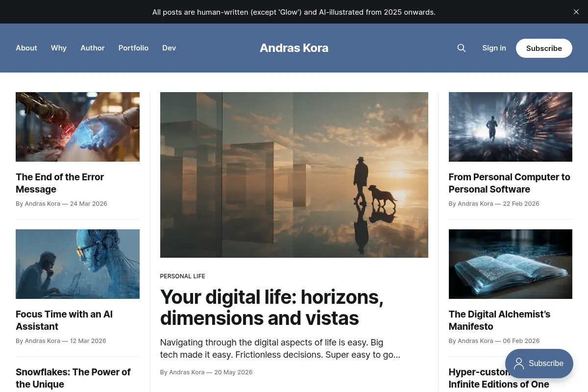This screenshot has height=392, width=588.
Task: Dismiss the announcement banner with X
Action: [576, 12]
